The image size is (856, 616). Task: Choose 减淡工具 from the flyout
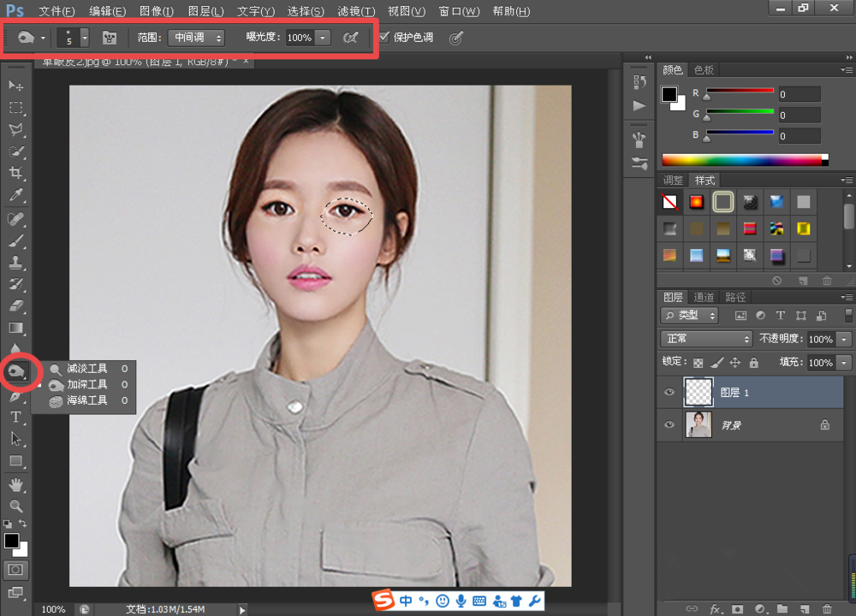pos(86,368)
